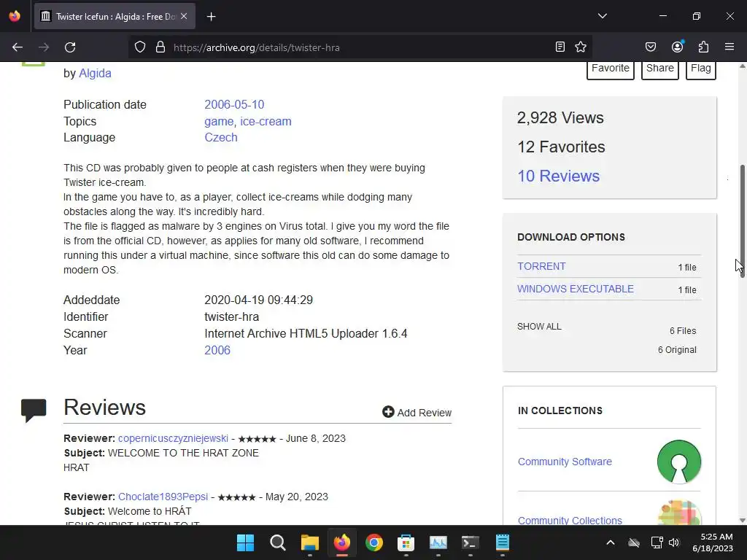Open the Firefox account icon

coord(677,47)
